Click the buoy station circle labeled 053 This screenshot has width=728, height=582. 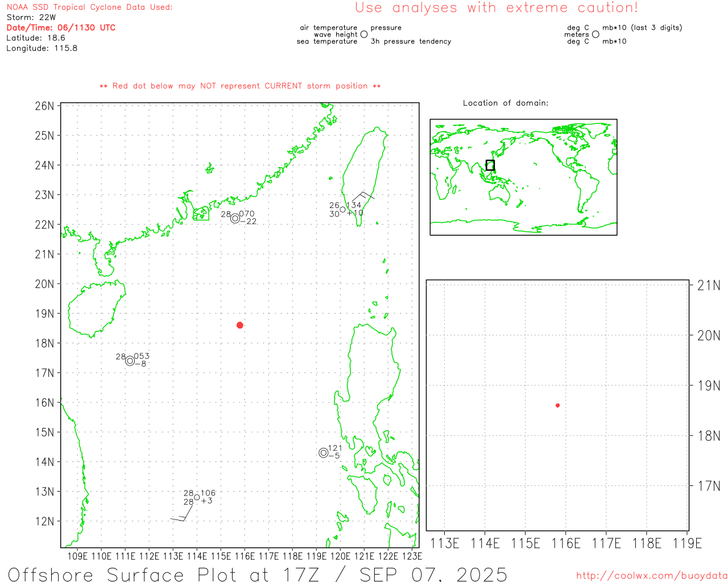click(x=130, y=361)
